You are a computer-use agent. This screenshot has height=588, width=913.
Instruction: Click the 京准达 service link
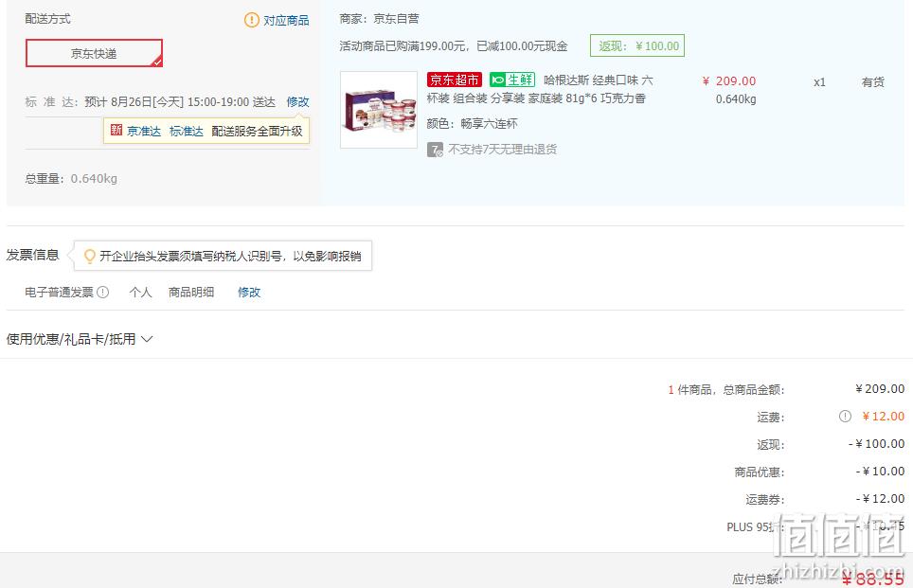coord(144,131)
